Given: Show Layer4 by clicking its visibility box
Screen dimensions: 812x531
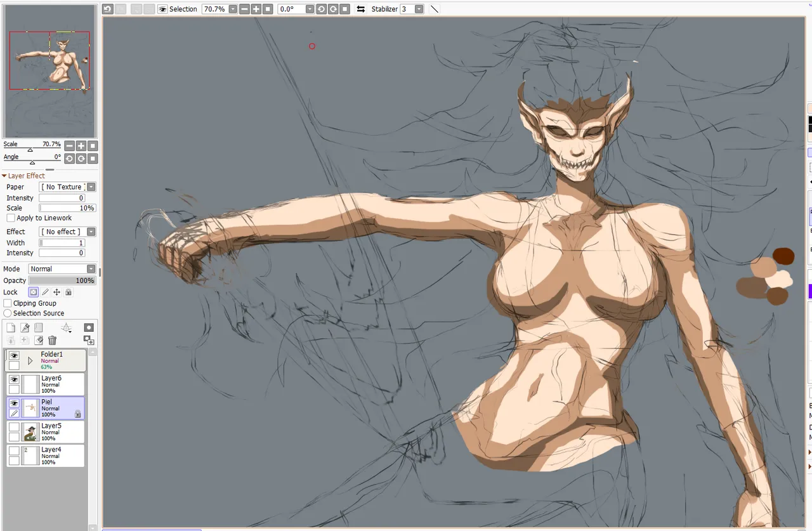Looking at the screenshot, I should coord(14,451).
